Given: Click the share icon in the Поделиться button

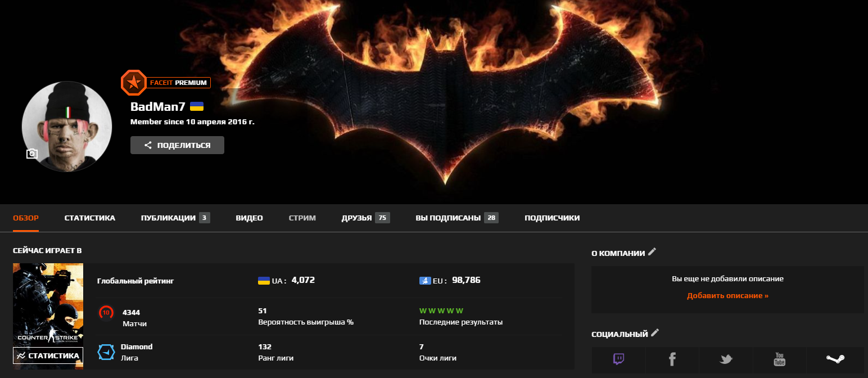Looking at the screenshot, I should tap(148, 145).
